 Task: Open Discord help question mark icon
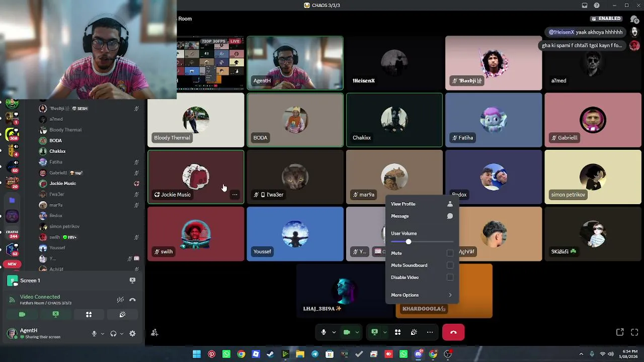(x=597, y=6)
